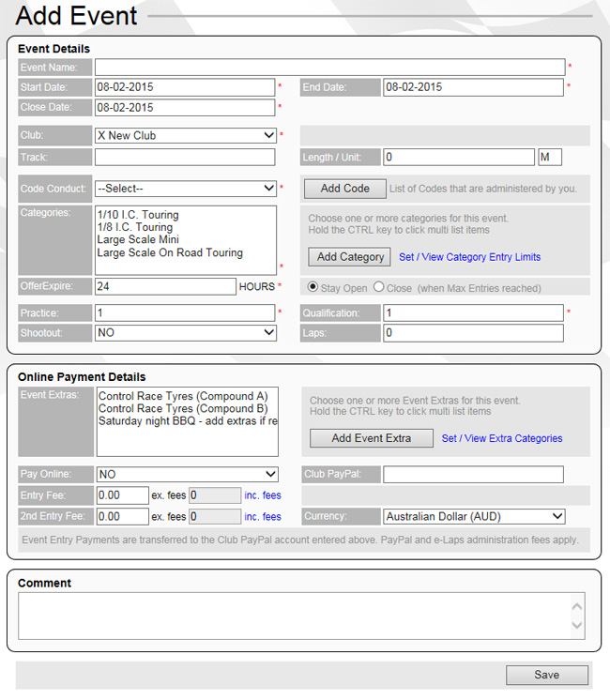Click the Close Date field
The width and height of the screenshot is (610, 700).
coord(185,107)
